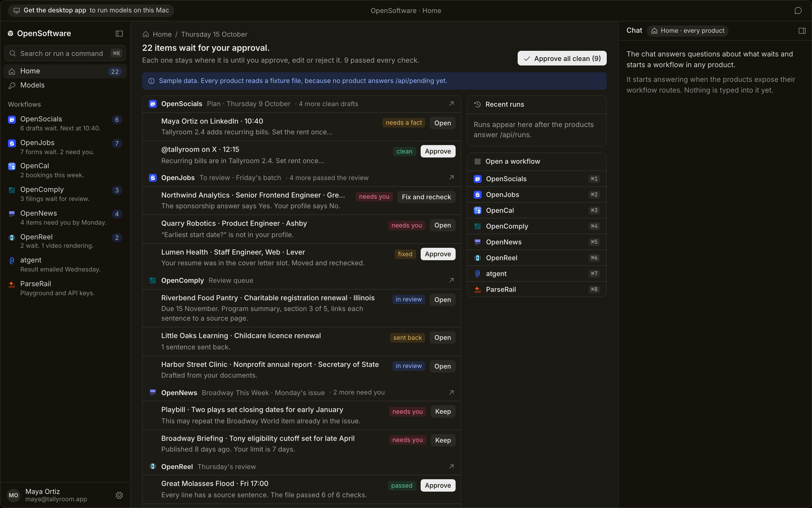Click OpenSocials icon in Open a workflow list
This screenshot has height=508, width=812.
[x=477, y=179]
